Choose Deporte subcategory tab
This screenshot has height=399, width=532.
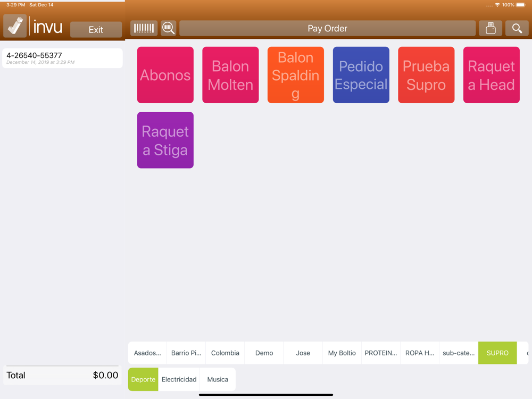[x=143, y=379]
